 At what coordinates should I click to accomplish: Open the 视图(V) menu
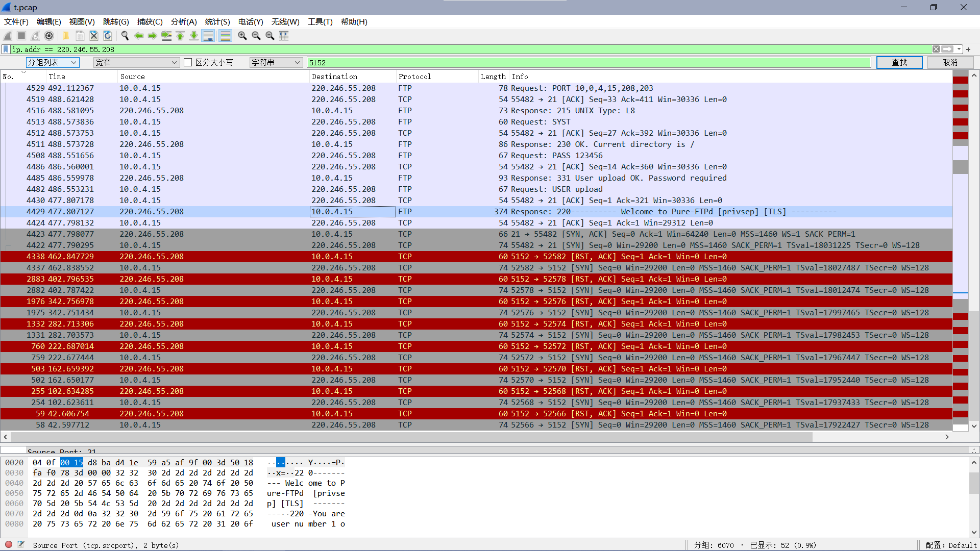click(82, 22)
